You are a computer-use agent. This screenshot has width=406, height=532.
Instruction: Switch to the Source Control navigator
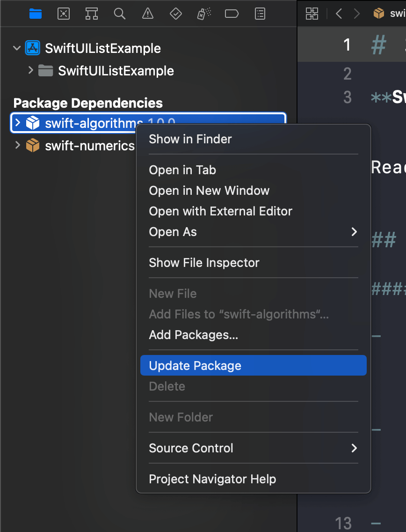pos(64,14)
